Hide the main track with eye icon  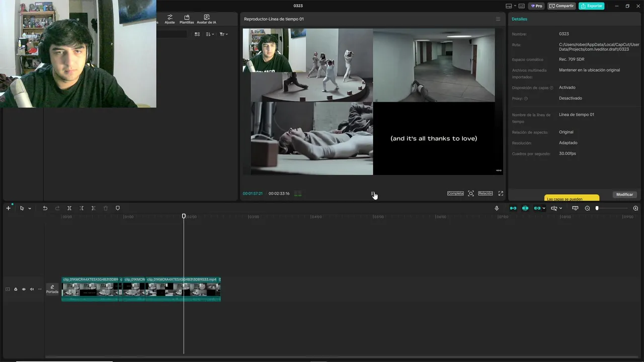tap(24, 289)
